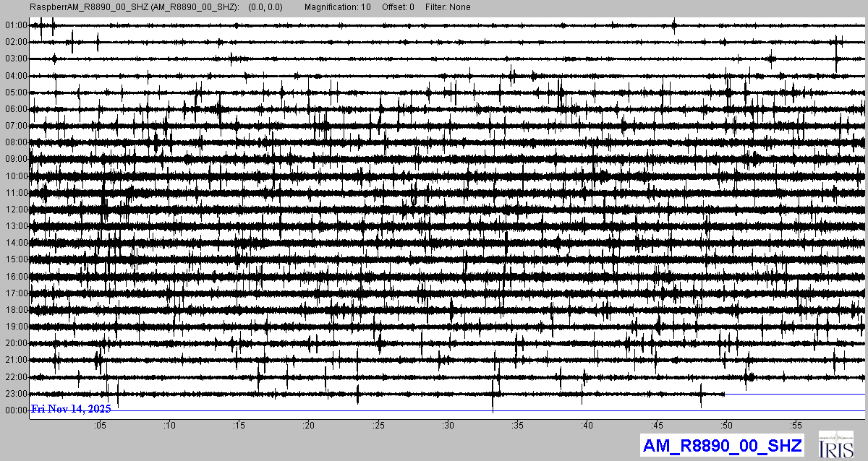Click the Offset: 0 header label
This screenshot has height=461, width=868.
pos(399,7)
